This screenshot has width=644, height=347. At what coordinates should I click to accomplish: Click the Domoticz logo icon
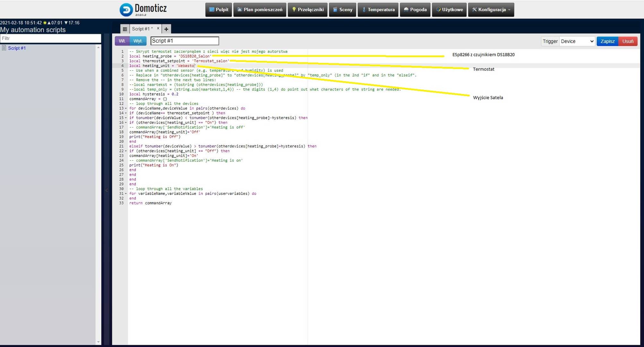(x=126, y=10)
